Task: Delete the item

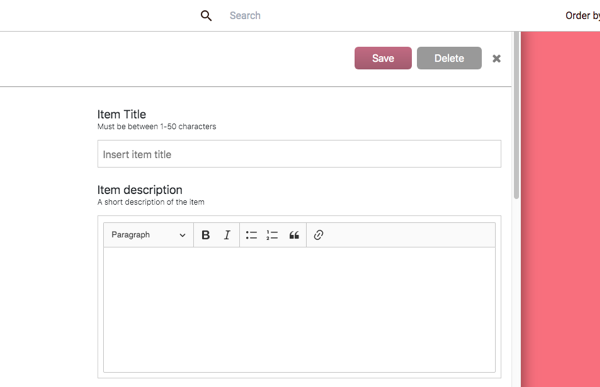Action: (449, 58)
